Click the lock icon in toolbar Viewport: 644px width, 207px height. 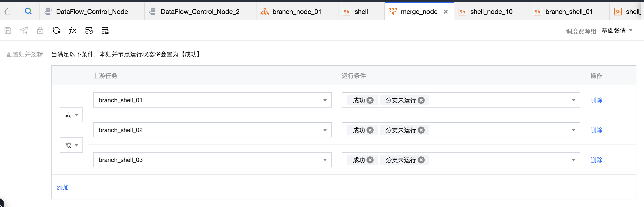pos(40,31)
